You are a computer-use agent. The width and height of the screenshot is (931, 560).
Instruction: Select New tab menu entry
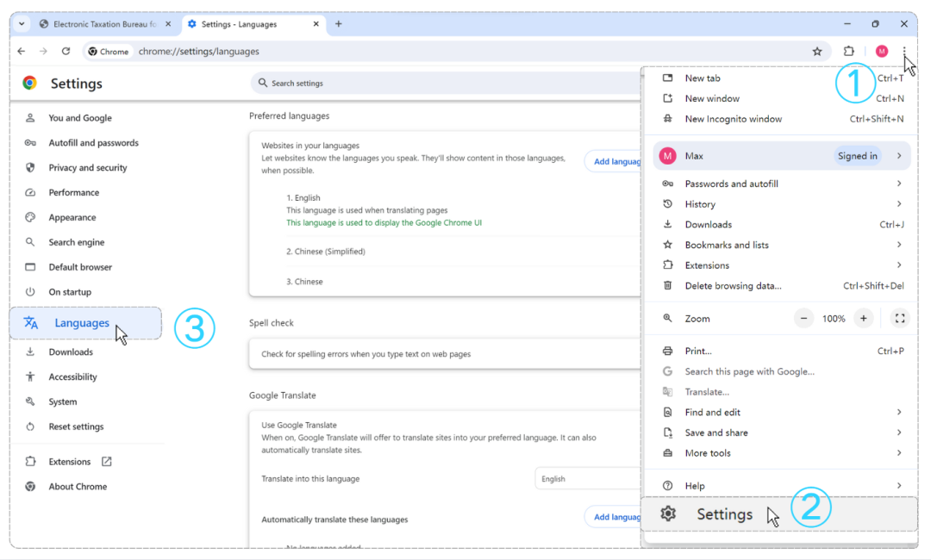(x=781, y=78)
